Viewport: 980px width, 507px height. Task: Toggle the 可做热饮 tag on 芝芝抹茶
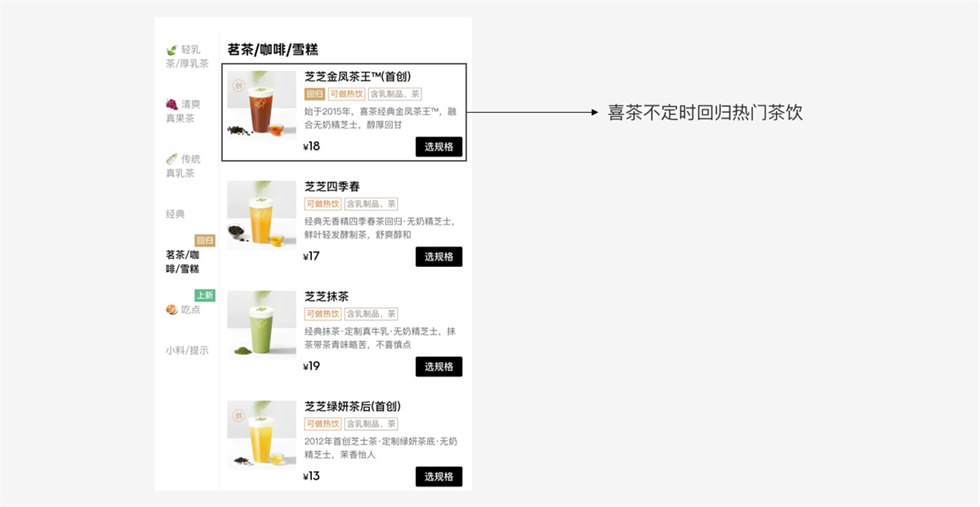click(x=325, y=313)
